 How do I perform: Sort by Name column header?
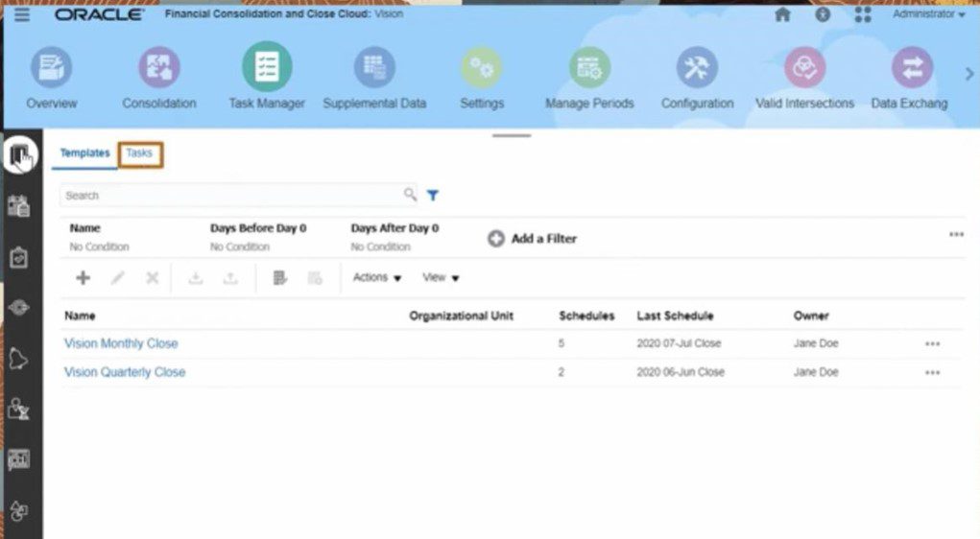pos(80,316)
